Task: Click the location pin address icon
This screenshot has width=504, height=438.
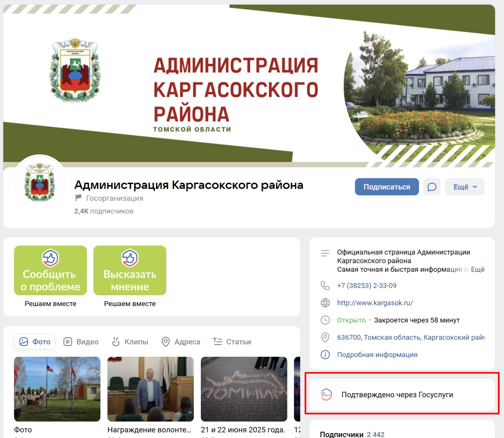Action: (325, 338)
